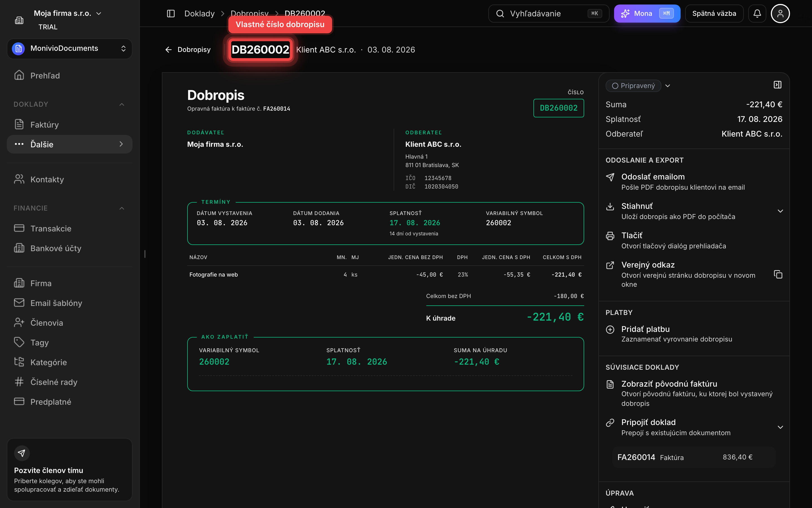812x508 pixels.
Task: Click the Členovia add-user icon
Action: (x=19, y=322)
